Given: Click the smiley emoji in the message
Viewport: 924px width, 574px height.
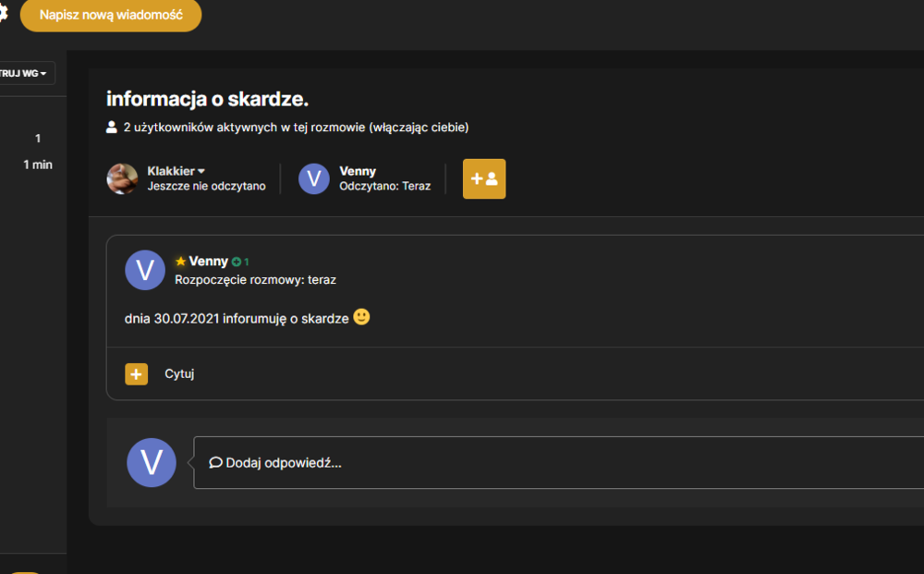Looking at the screenshot, I should (361, 317).
